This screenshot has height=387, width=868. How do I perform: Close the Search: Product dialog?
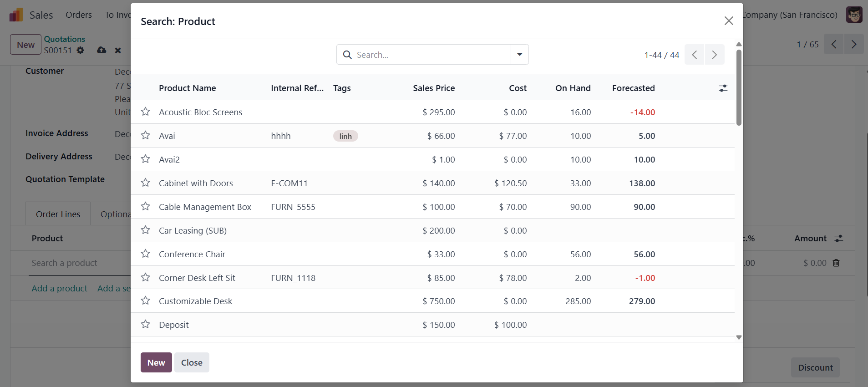click(x=728, y=21)
